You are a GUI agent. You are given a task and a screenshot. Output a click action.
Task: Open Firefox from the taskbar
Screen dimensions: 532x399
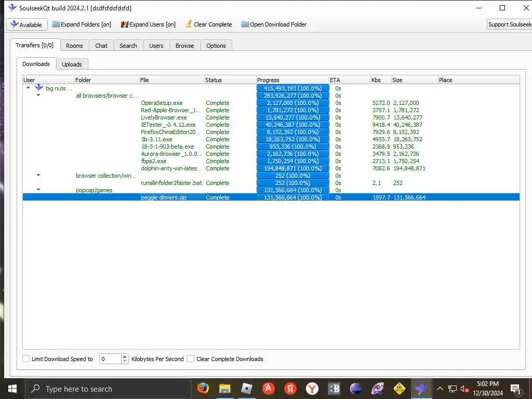pyautogui.click(x=203, y=389)
